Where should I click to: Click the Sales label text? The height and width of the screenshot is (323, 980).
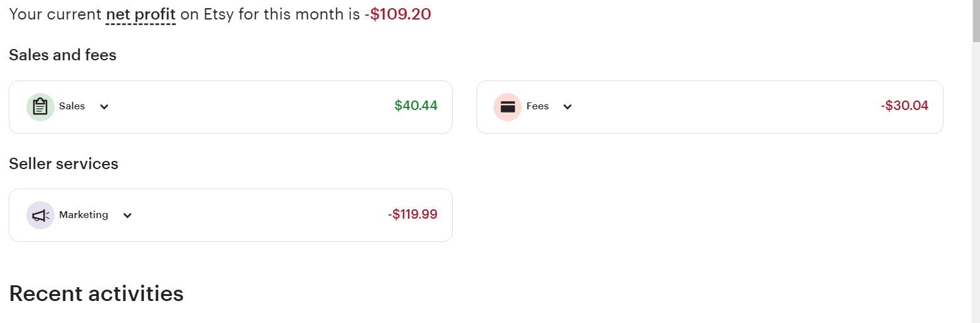point(72,106)
